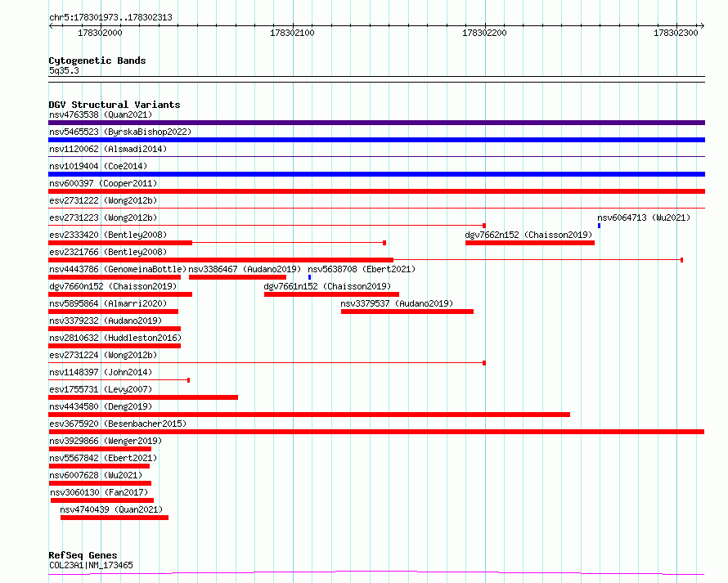Viewport: 728px width, 583px height.
Task: Select esv2333420 (Bentley2008) label
Action: (x=108, y=235)
